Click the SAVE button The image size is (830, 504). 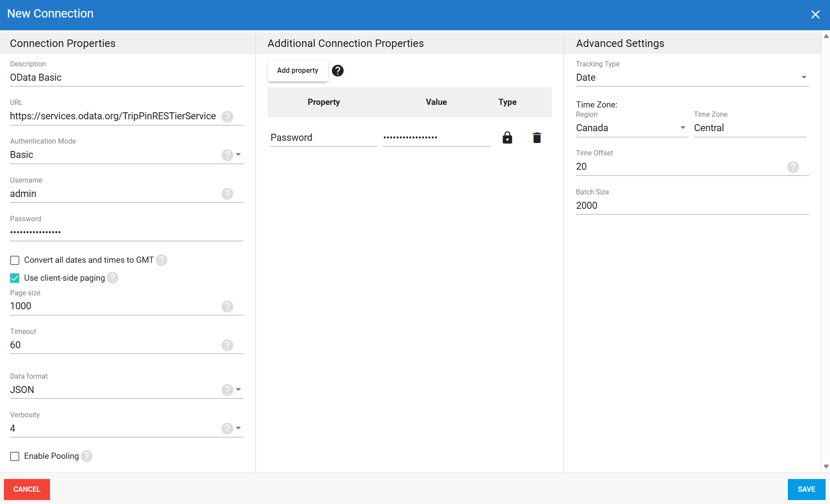tap(806, 490)
